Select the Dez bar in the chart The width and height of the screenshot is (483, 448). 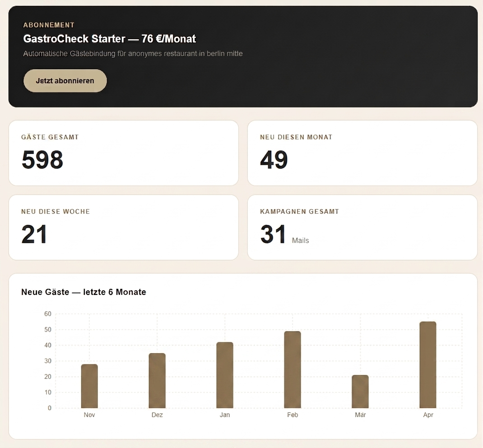(x=157, y=381)
